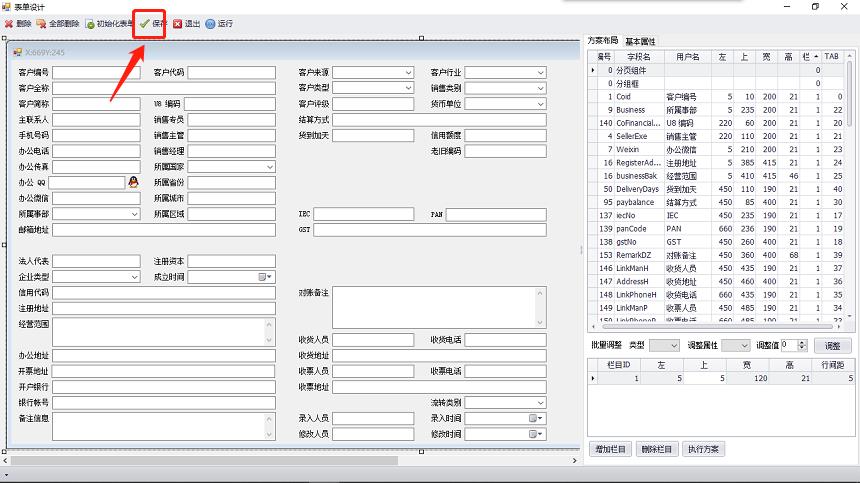Image resolution: width=860 pixels, height=483 pixels.
Task: Open the 客户来源 dropdown
Action: (408, 73)
